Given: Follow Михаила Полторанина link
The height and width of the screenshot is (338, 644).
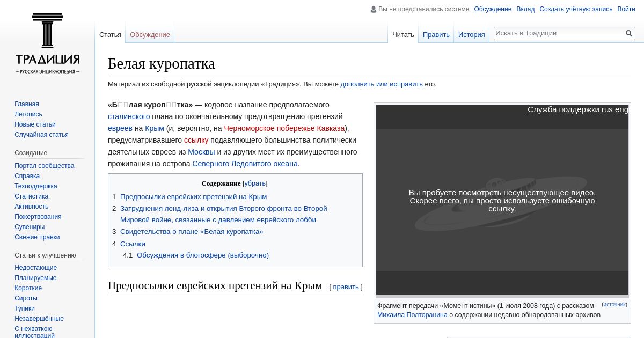Looking at the screenshot, I should [412, 315].
